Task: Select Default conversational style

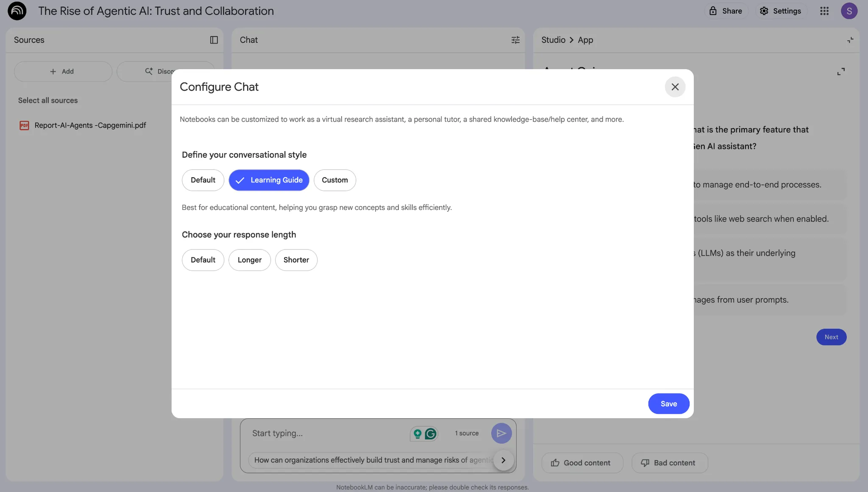Action: click(203, 180)
